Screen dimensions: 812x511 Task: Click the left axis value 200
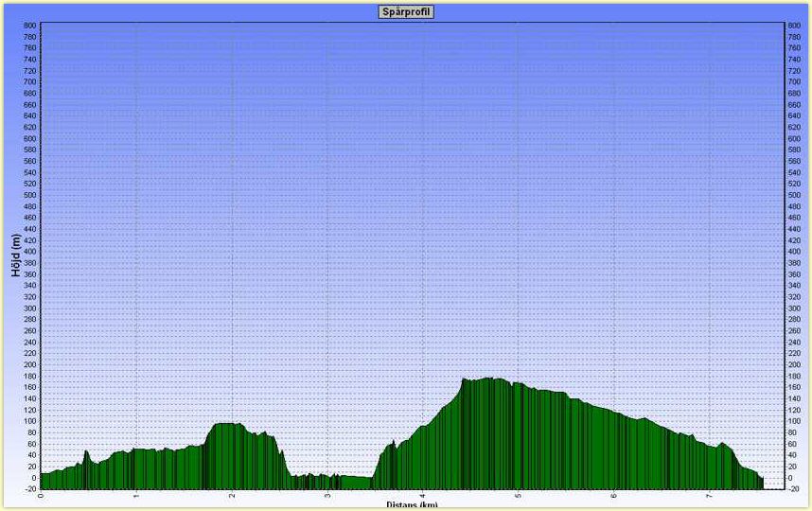tap(30, 364)
